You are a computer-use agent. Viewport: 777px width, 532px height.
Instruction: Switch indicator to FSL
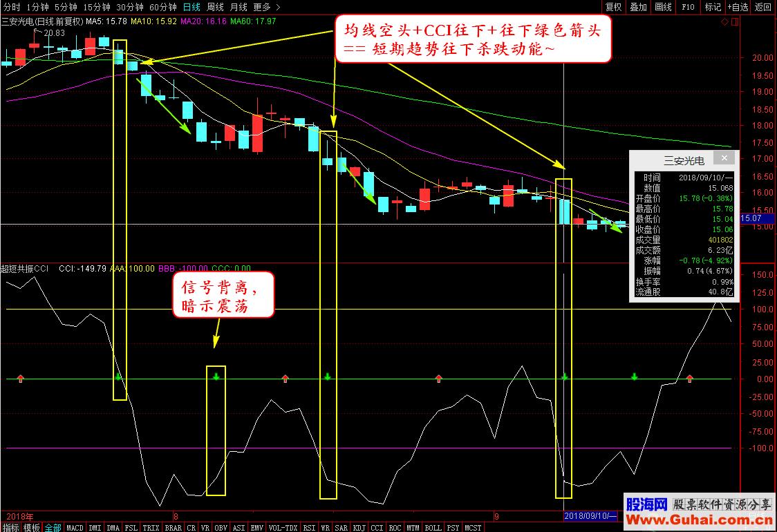[131, 528]
